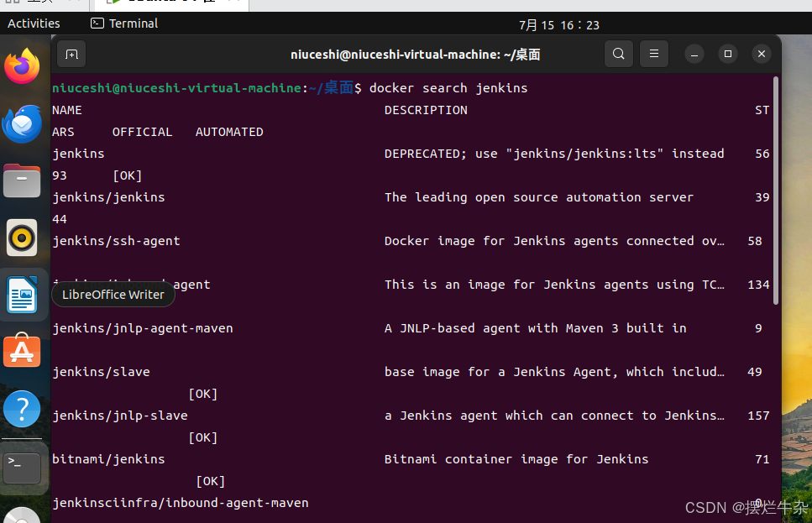Click the 'jenkins/jnlp-slave' image name

119,416
